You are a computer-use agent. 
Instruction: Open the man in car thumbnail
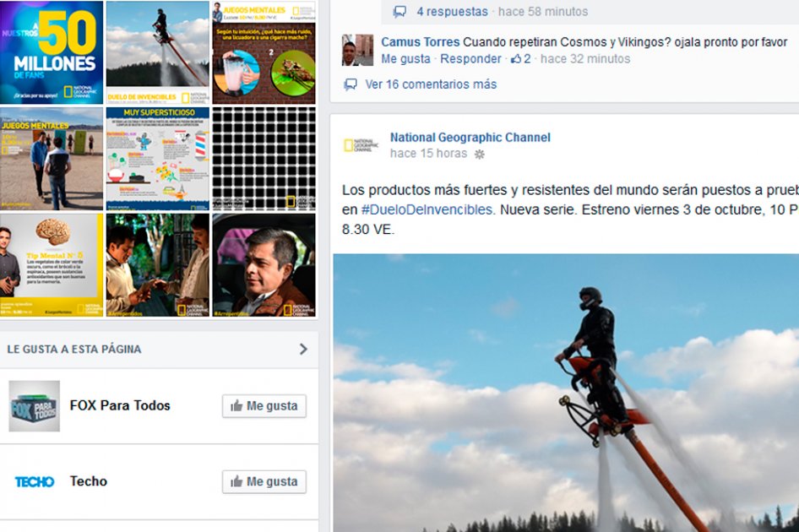(x=264, y=265)
